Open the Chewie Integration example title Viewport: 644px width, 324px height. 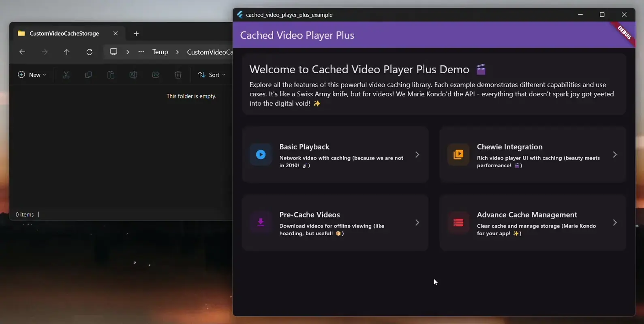click(x=510, y=147)
